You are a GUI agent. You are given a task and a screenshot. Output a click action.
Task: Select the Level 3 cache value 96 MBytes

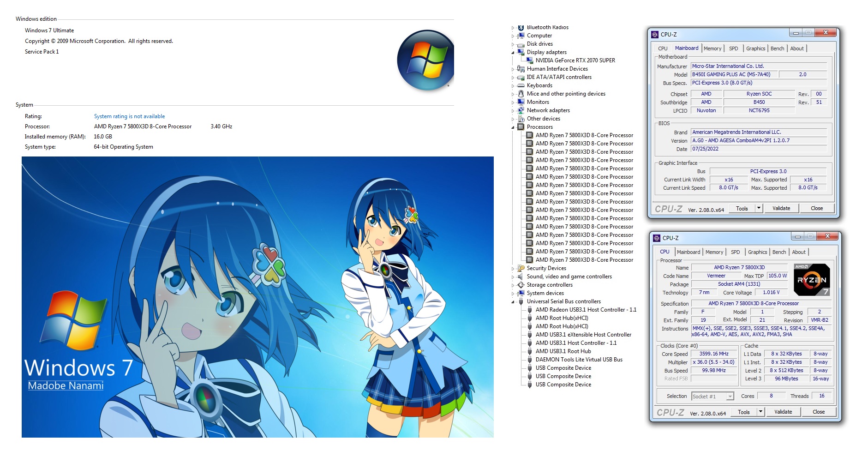(x=786, y=379)
